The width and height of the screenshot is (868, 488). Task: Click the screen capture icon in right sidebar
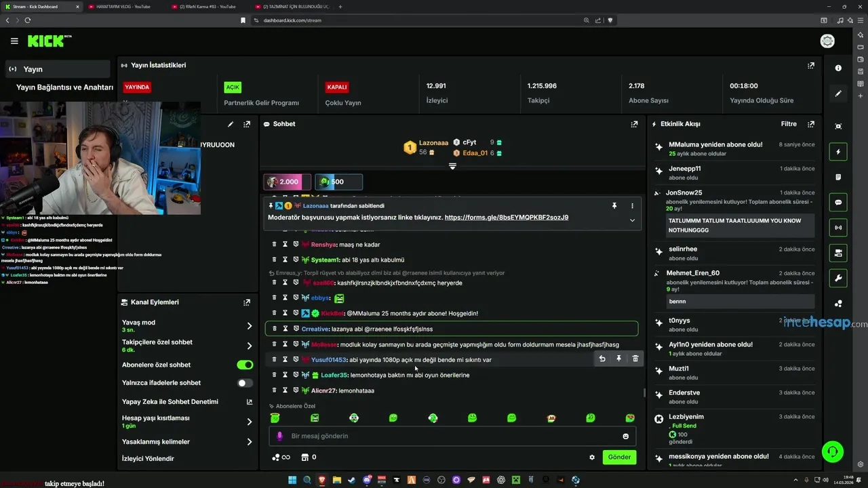coord(838,126)
